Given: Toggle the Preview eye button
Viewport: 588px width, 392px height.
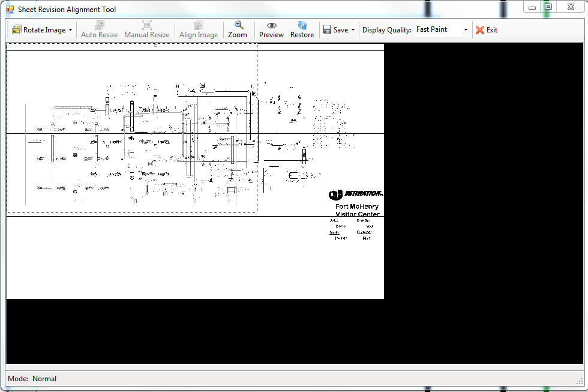Looking at the screenshot, I should coord(271,29).
